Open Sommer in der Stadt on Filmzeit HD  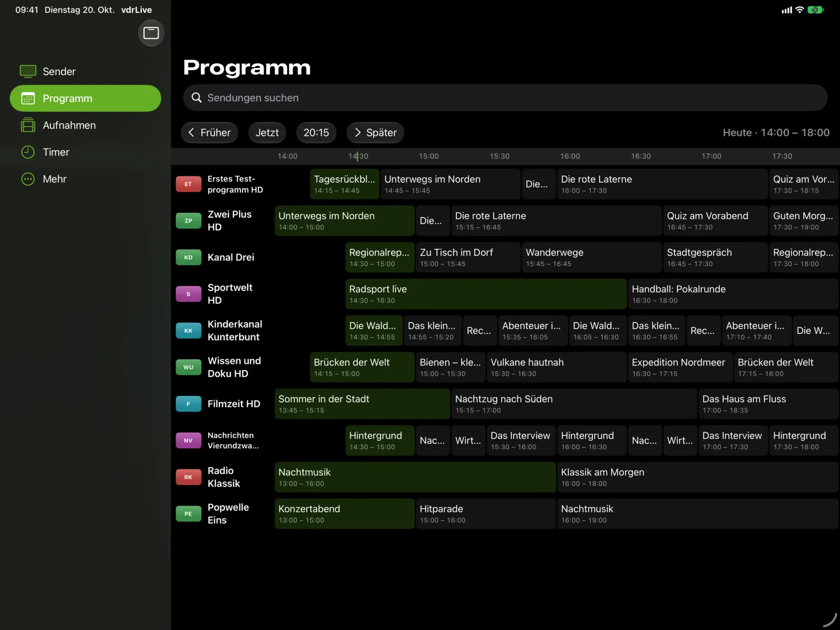click(362, 404)
